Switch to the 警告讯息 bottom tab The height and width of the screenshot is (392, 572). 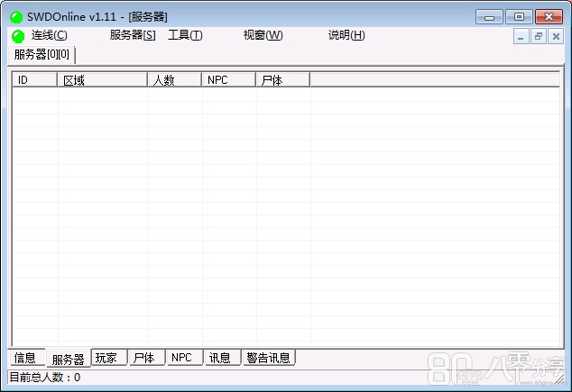(x=269, y=358)
